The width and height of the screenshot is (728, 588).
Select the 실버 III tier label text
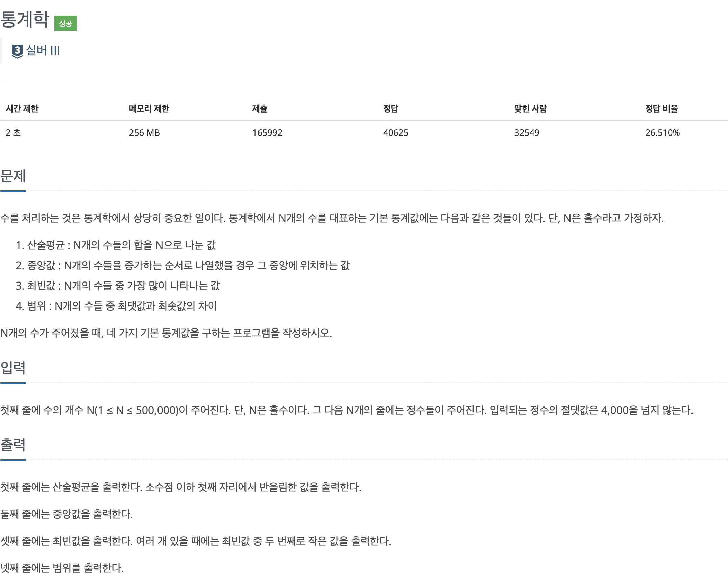coord(42,51)
